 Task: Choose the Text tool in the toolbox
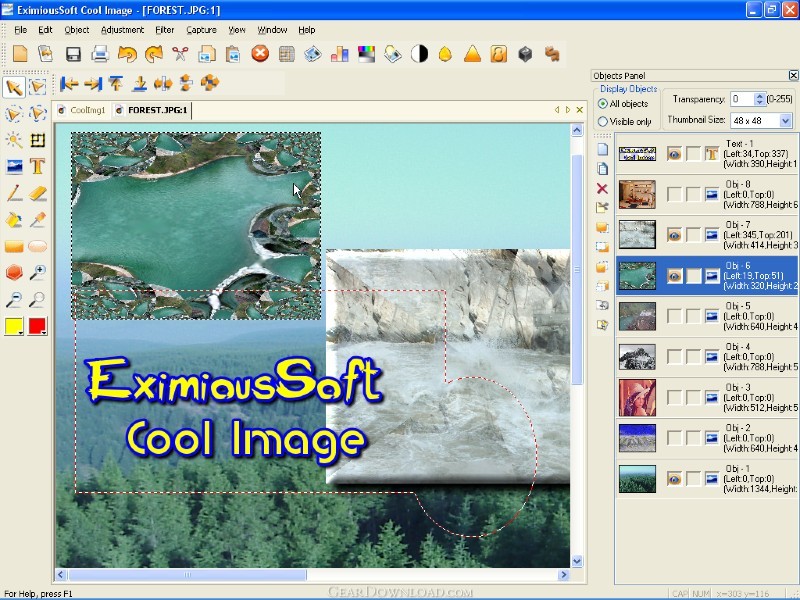(x=37, y=166)
